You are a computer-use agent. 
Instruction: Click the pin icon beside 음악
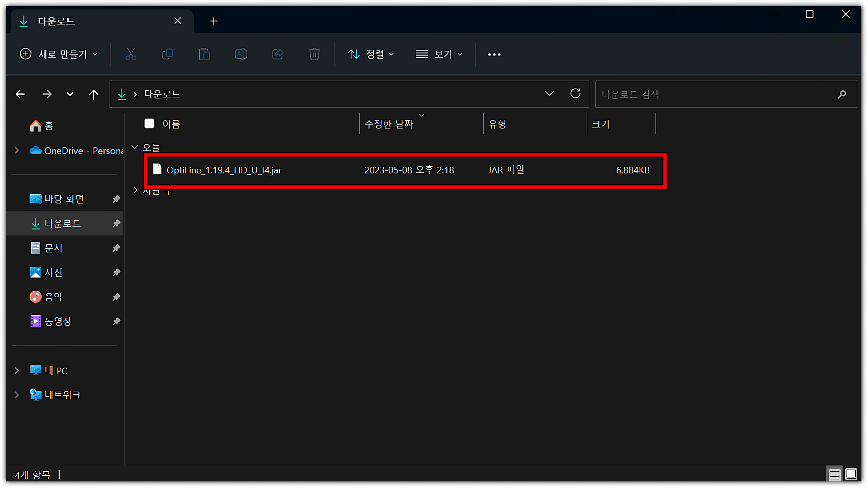pos(116,297)
